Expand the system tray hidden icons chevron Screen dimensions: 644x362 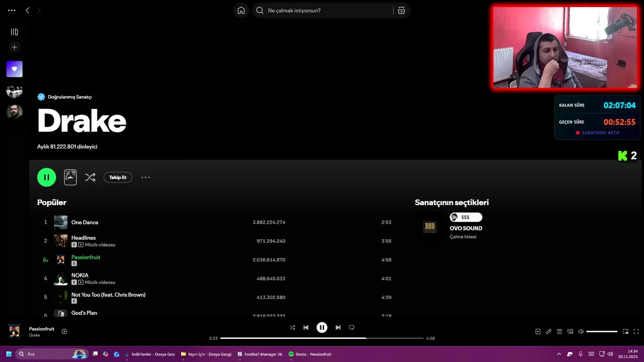(559, 354)
